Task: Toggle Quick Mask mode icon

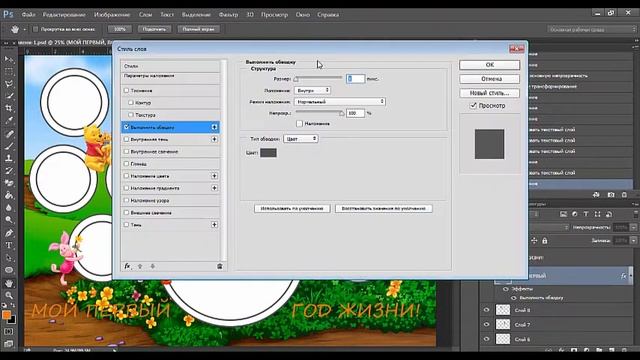Action: (9, 332)
